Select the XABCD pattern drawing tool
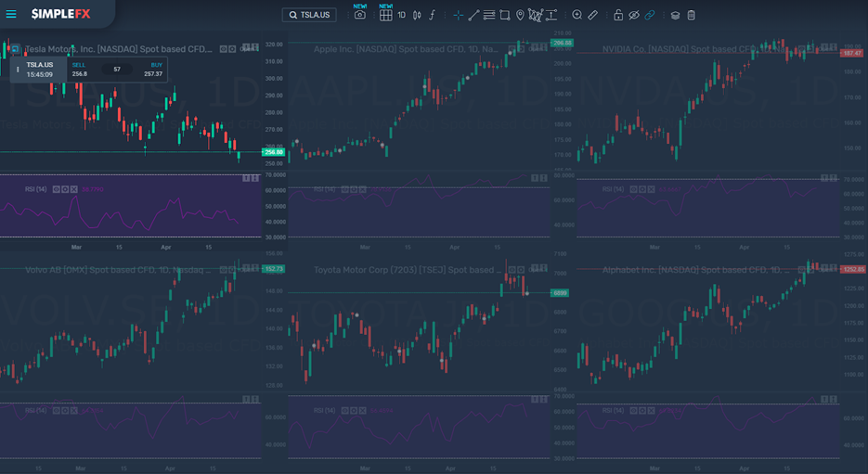The image size is (868, 474). tap(536, 15)
